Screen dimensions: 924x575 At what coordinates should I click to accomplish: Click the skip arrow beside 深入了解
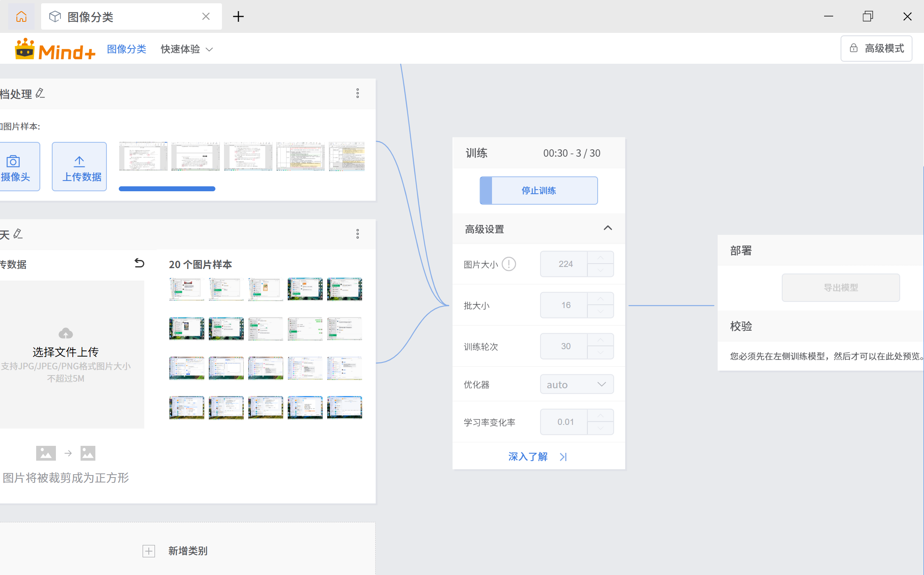click(563, 457)
